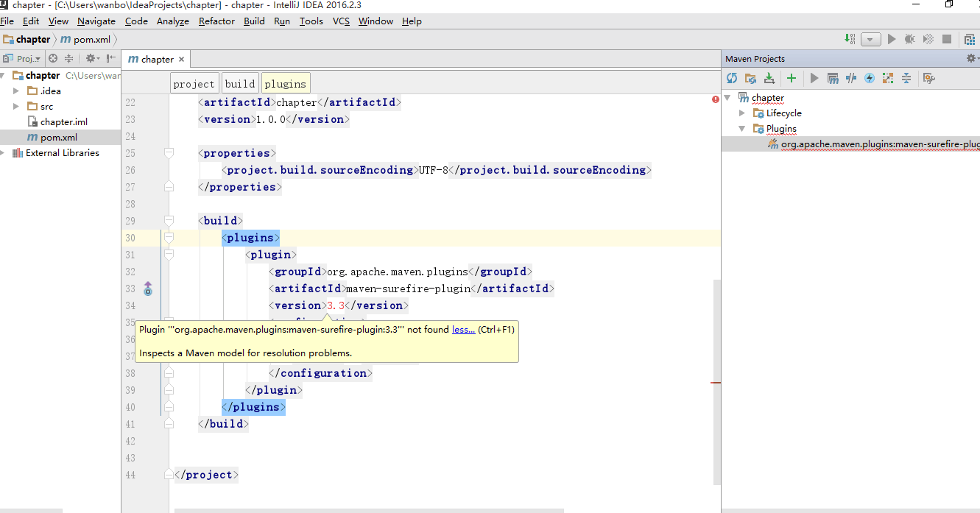Close the chapter editor tab
The width and height of the screenshot is (980, 513).
[181, 60]
